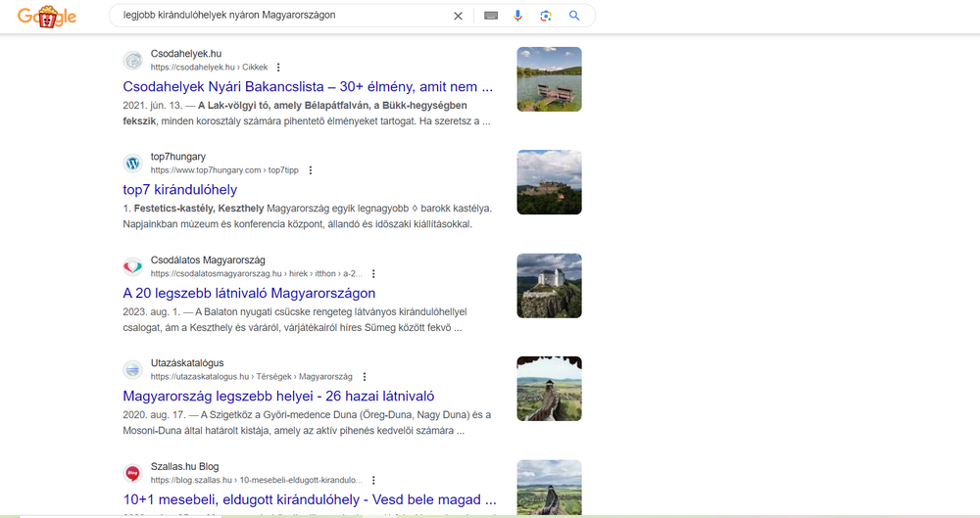Open more options for top7hungary result
Viewport: 980px width, 518px height.
310,170
